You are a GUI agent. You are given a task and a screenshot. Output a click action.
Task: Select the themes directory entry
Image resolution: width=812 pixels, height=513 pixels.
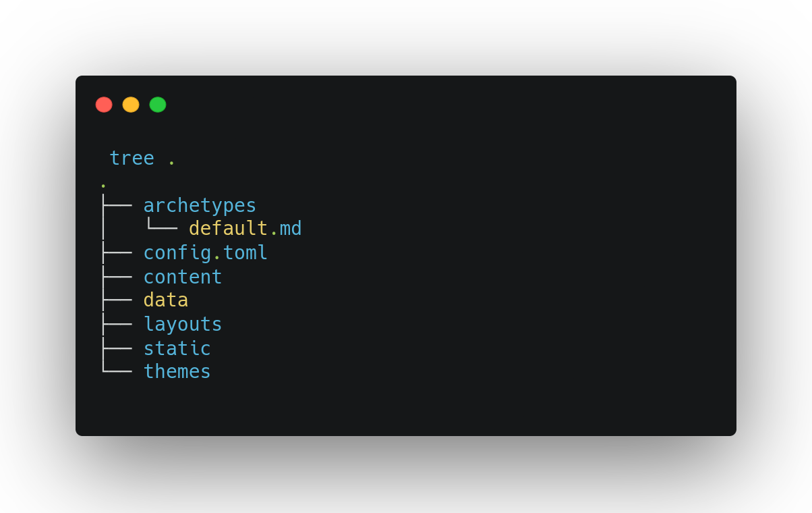[177, 372]
